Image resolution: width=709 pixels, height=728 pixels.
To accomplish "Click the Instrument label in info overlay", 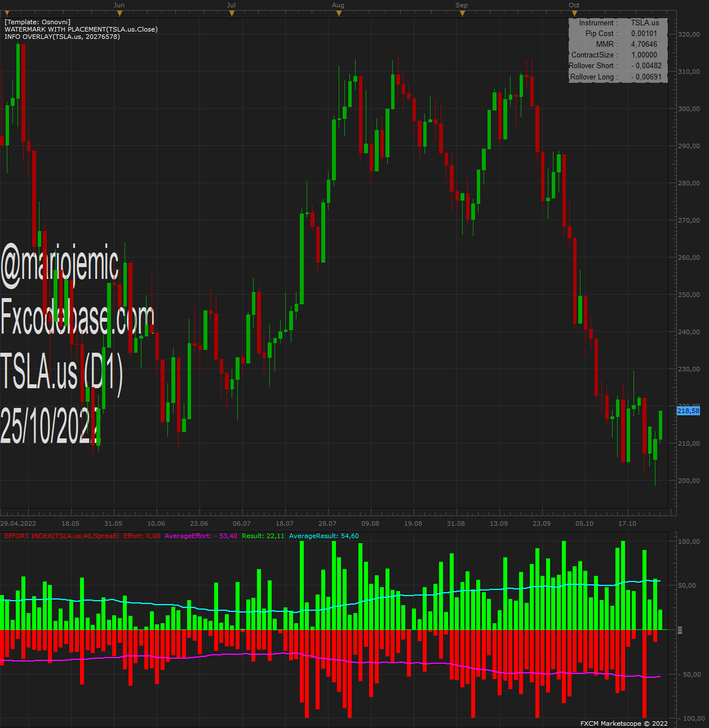I will point(599,23).
